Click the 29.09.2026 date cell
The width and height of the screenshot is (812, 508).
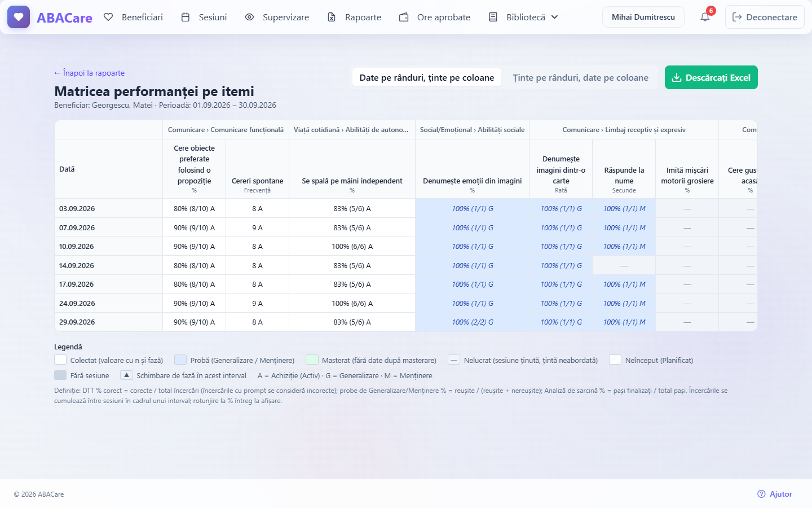pos(109,322)
